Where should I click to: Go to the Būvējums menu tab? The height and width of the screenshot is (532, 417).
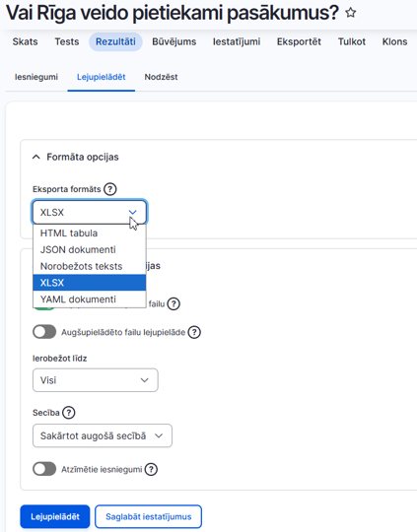(x=174, y=41)
